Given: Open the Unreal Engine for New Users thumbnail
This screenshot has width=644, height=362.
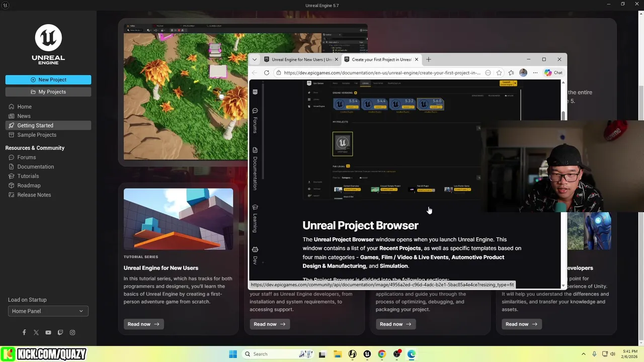Looking at the screenshot, I should point(178,219).
